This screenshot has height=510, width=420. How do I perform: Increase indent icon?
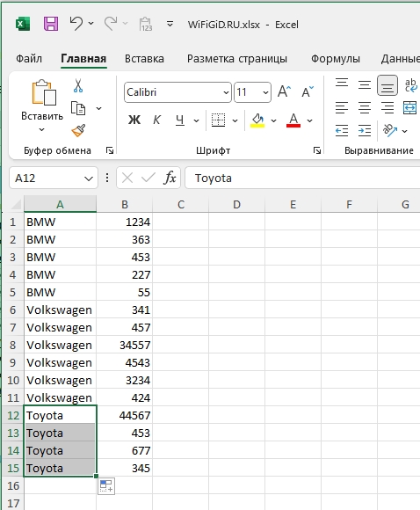365,131
